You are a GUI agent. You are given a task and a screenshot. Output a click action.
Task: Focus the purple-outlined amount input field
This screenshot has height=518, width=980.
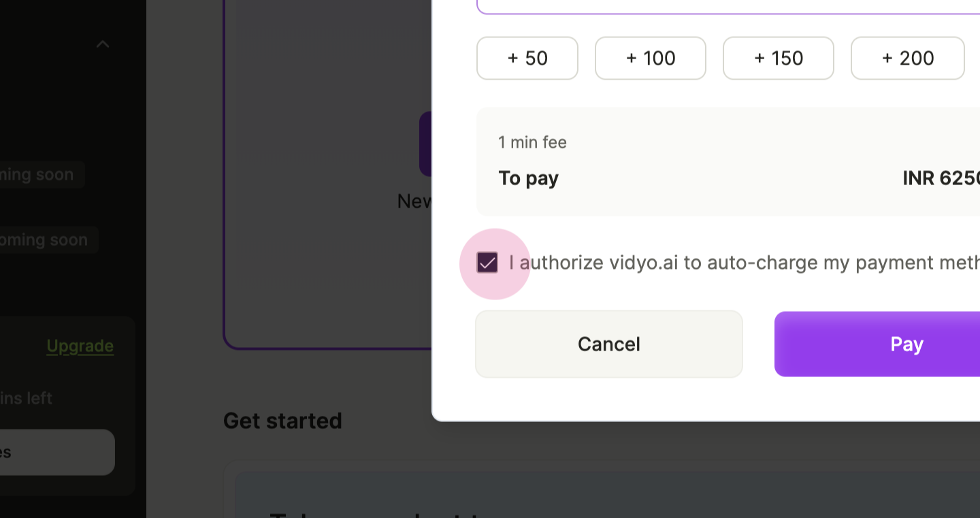coord(728,7)
